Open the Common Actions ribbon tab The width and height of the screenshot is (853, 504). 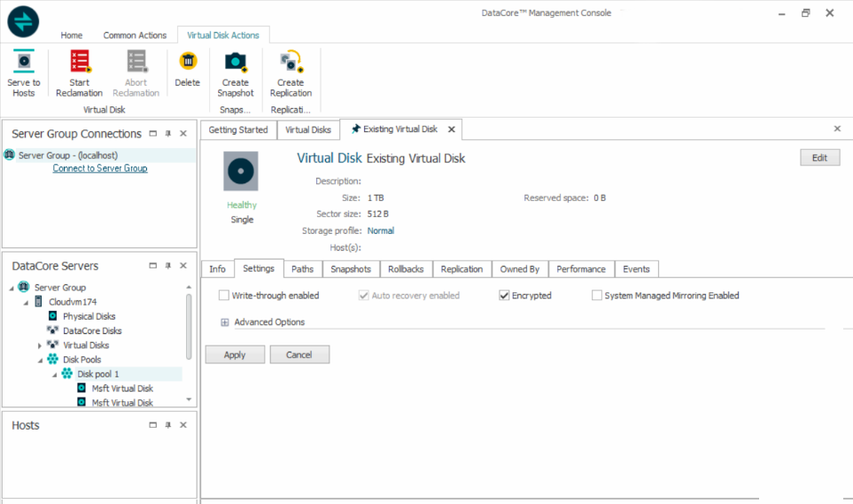click(135, 35)
